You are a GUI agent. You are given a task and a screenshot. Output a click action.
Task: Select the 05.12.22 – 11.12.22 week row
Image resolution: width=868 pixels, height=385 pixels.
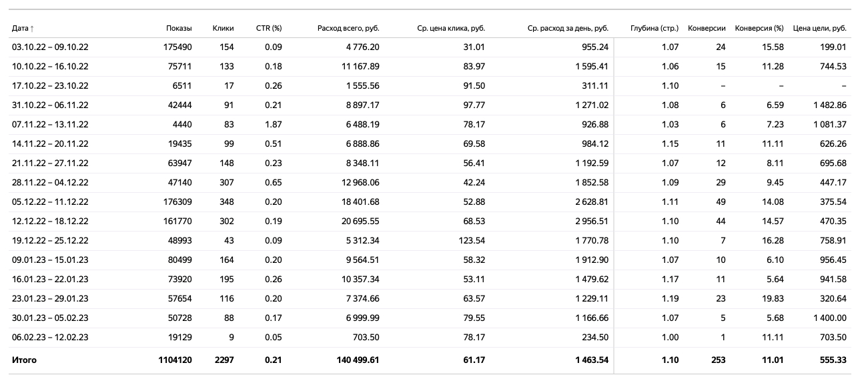[x=50, y=202]
